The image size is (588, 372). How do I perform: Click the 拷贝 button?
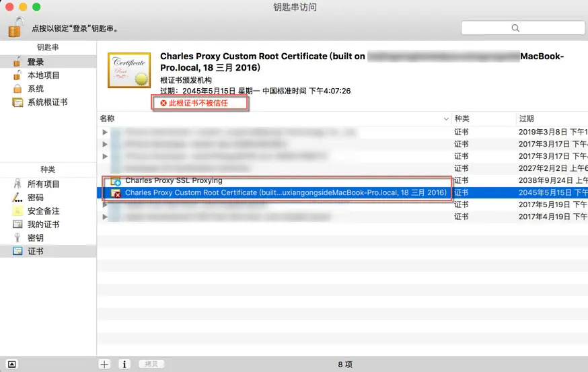point(151,364)
